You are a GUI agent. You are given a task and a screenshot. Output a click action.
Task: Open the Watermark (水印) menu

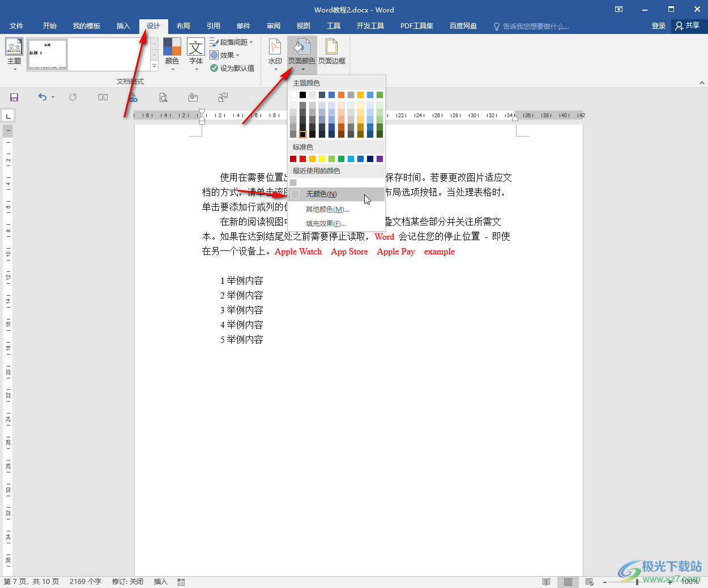pos(275,54)
